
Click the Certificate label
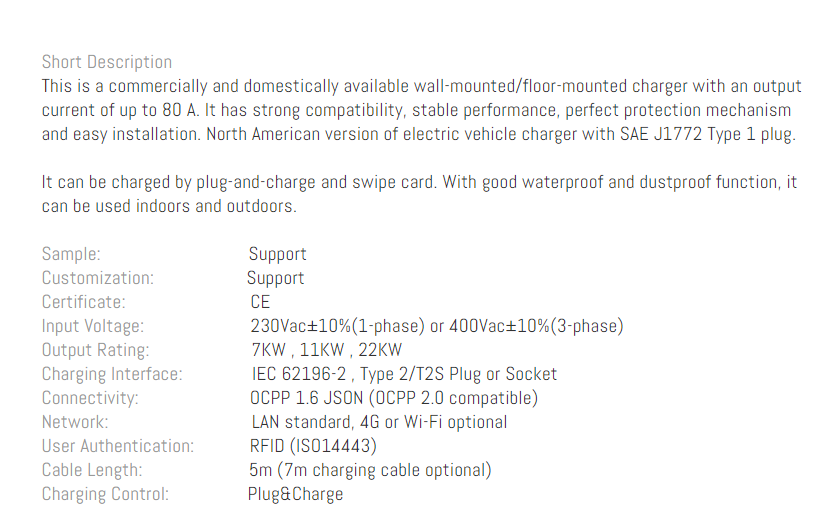(x=84, y=302)
